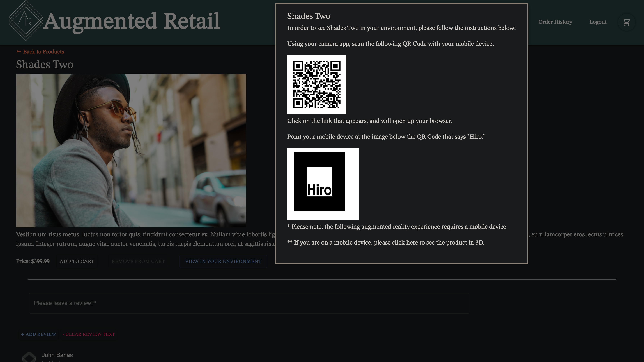Click the QR Code image to scan

coord(317,84)
